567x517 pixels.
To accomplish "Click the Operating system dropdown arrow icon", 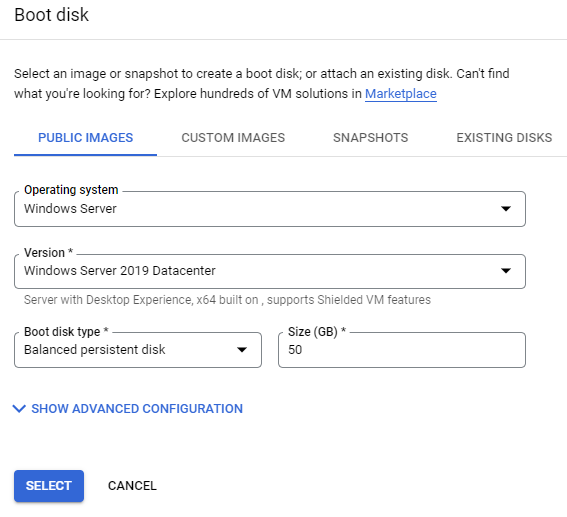I will tap(506, 209).
